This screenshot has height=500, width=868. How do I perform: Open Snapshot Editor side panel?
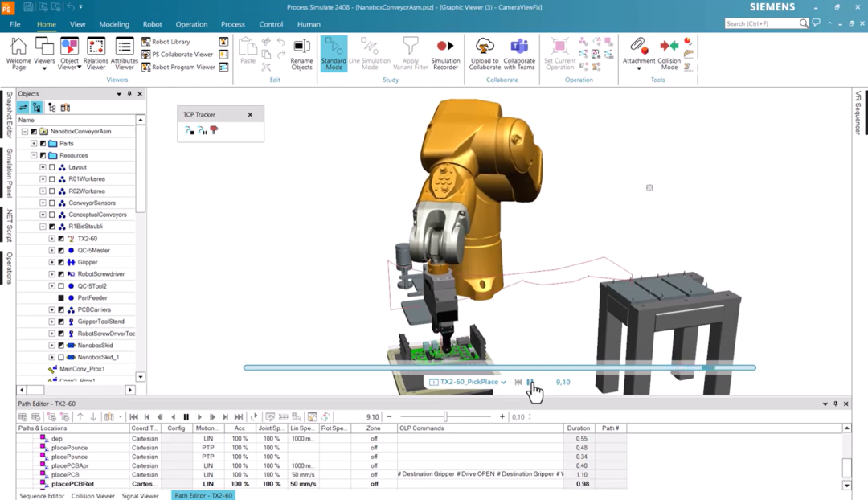pyautogui.click(x=10, y=114)
